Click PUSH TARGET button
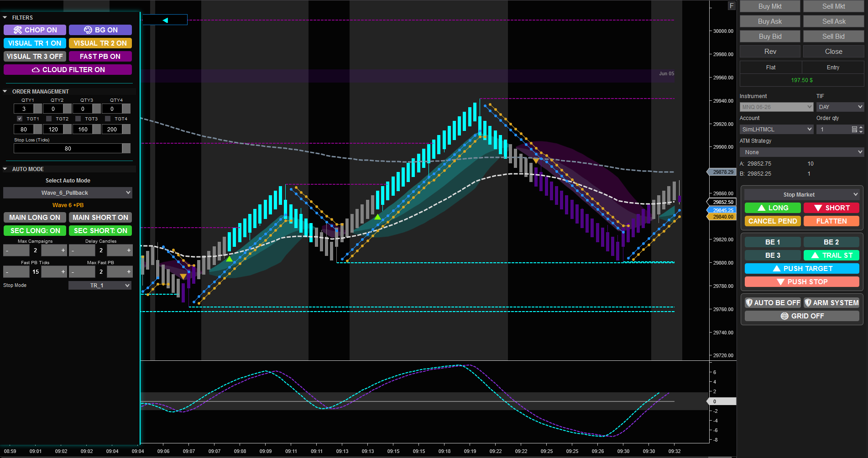 point(802,269)
